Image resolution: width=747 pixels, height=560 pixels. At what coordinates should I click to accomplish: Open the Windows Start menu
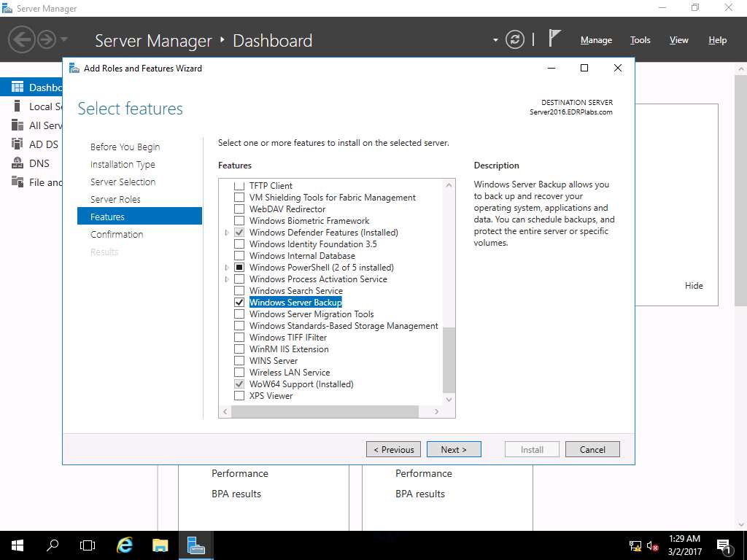click(x=18, y=545)
